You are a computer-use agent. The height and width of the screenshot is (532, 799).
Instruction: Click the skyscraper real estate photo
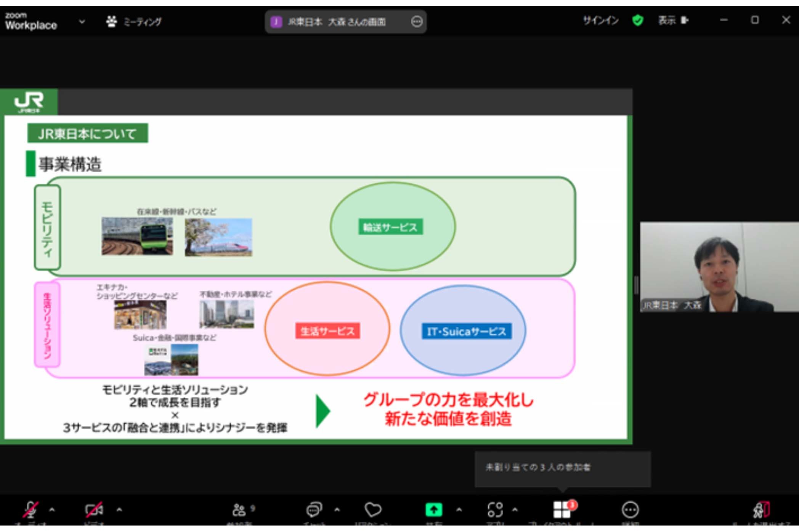[x=227, y=314]
